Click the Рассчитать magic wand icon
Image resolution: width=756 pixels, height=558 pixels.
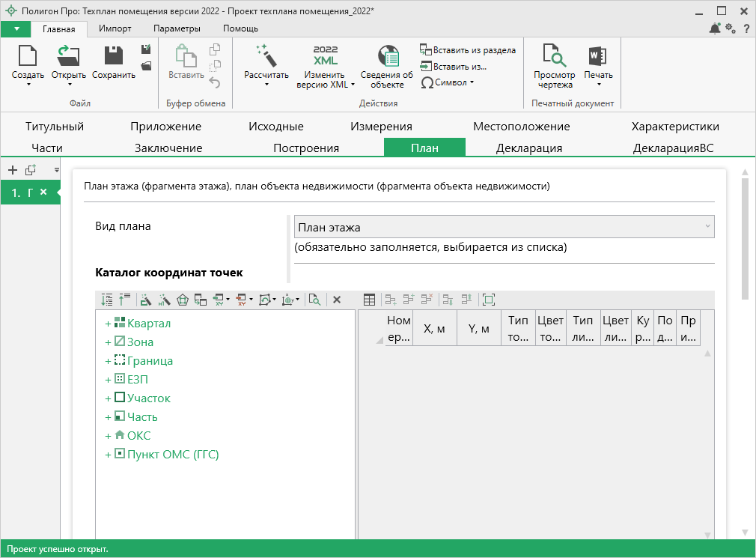point(266,56)
